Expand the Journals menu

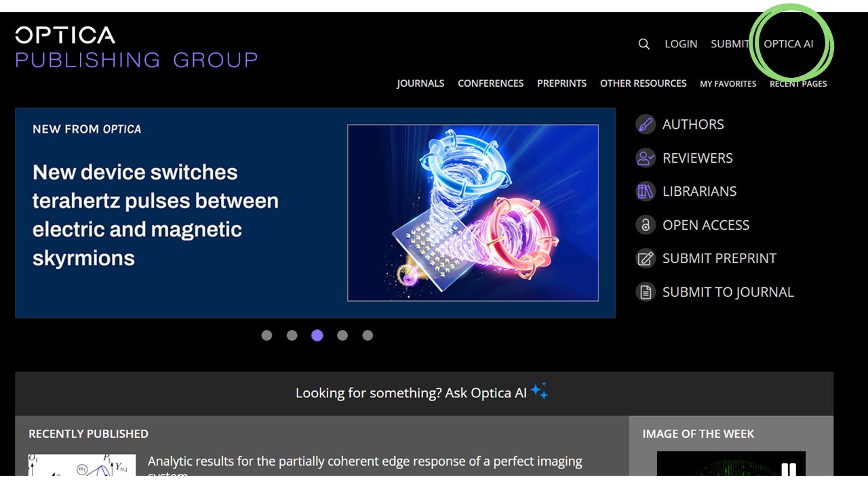coord(420,83)
